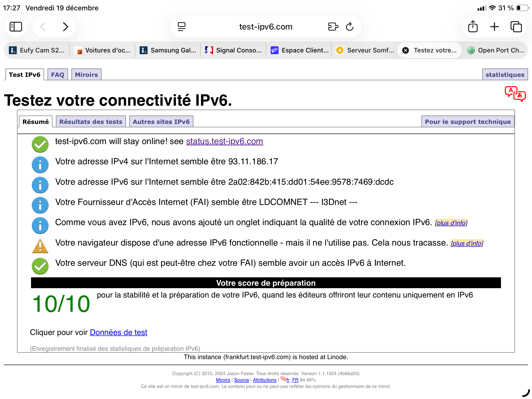This screenshot has width=532, height=399.
Task: Reload the page with refresh icon
Action: point(349,27)
